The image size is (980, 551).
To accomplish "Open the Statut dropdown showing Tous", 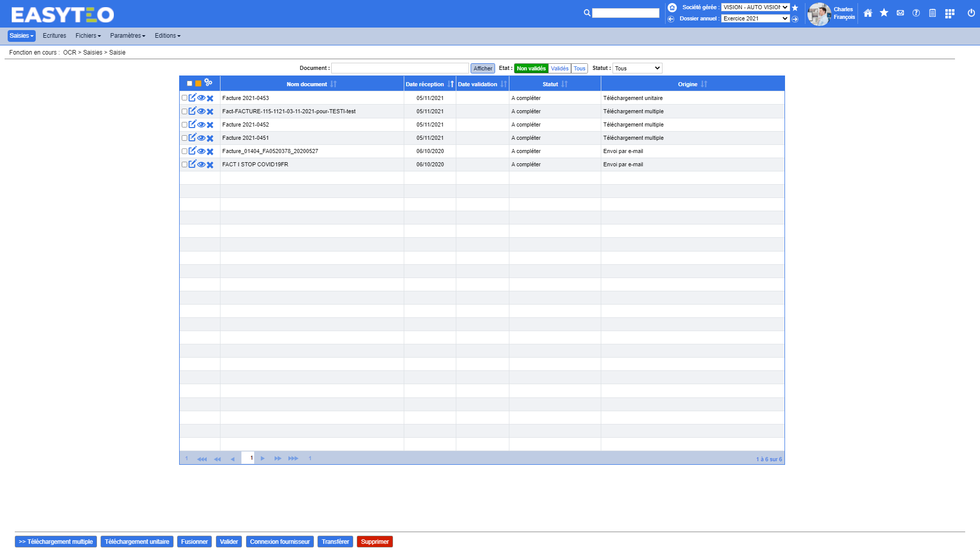I will click(x=636, y=68).
